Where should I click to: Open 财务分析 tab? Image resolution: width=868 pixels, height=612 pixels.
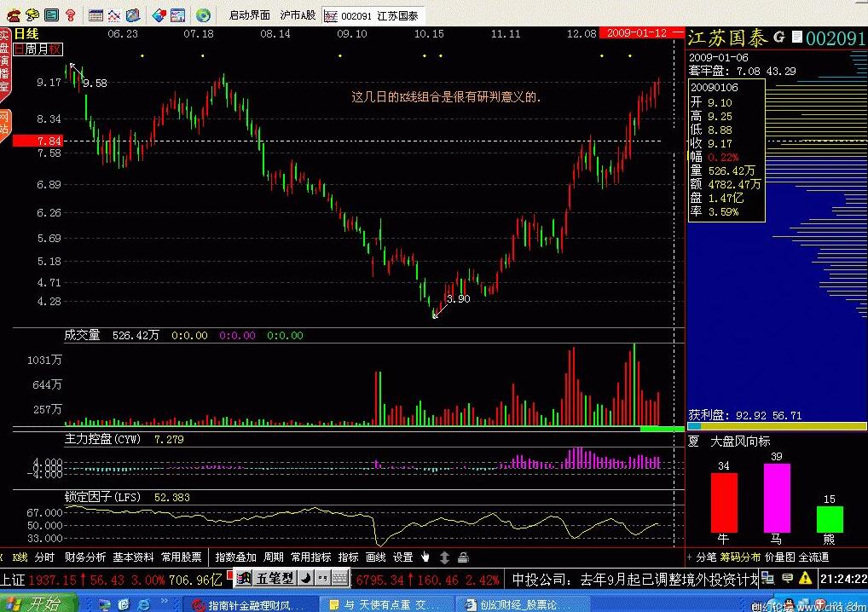(x=84, y=557)
